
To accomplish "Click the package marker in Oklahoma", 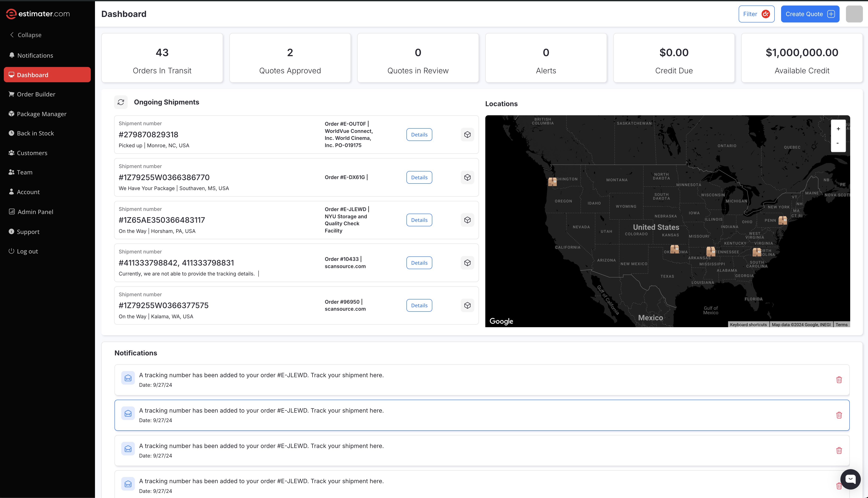I will [x=674, y=249].
